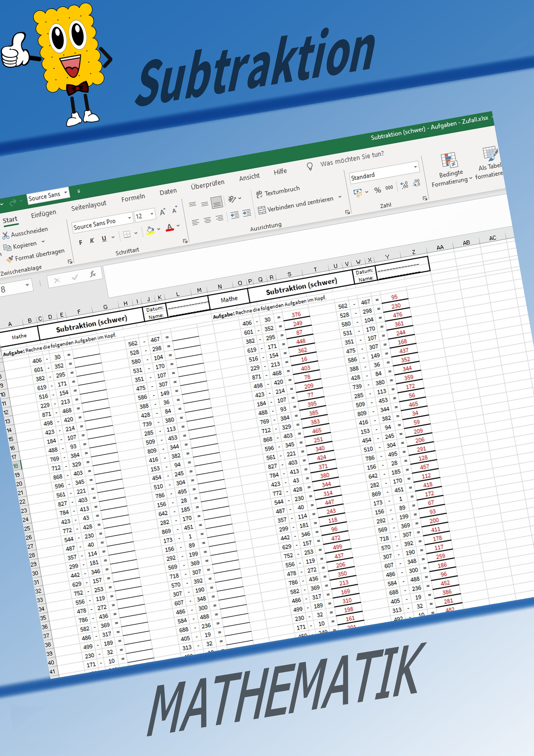Expand the Zwischenablage dialog launcher

point(70,261)
